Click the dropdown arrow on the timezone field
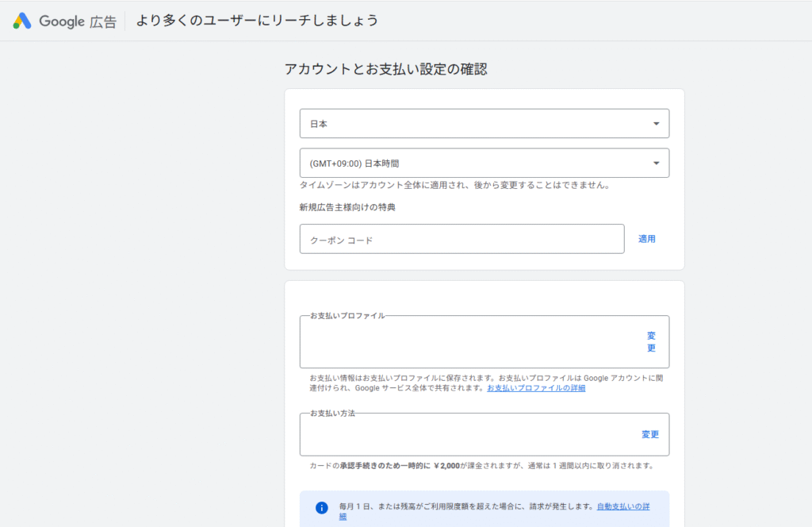 [x=657, y=163]
